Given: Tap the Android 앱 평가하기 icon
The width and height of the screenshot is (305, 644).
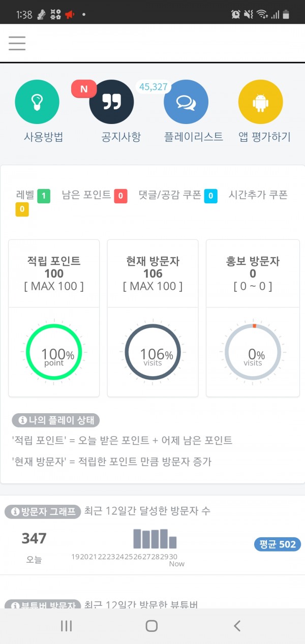Looking at the screenshot, I should [260, 102].
